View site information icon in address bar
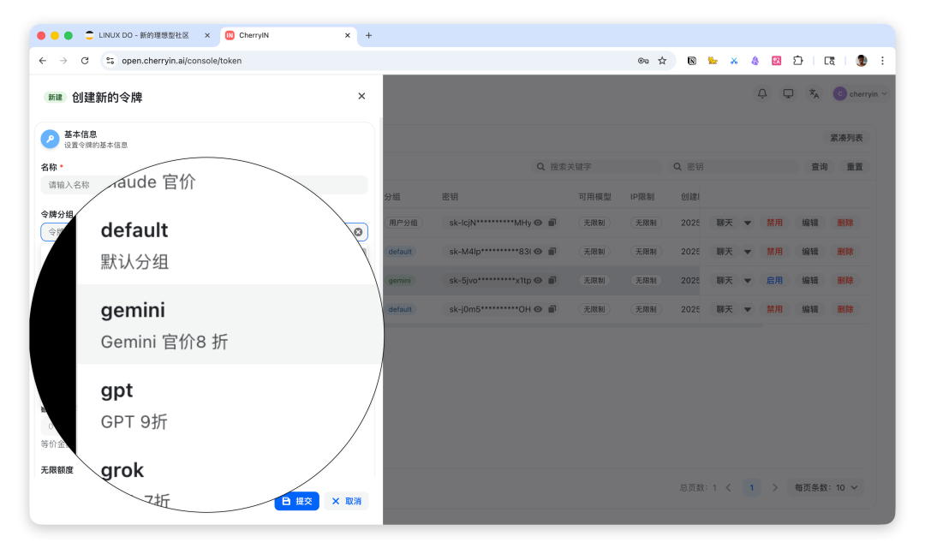The image size is (925, 560). pyautogui.click(x=110, y=61)
